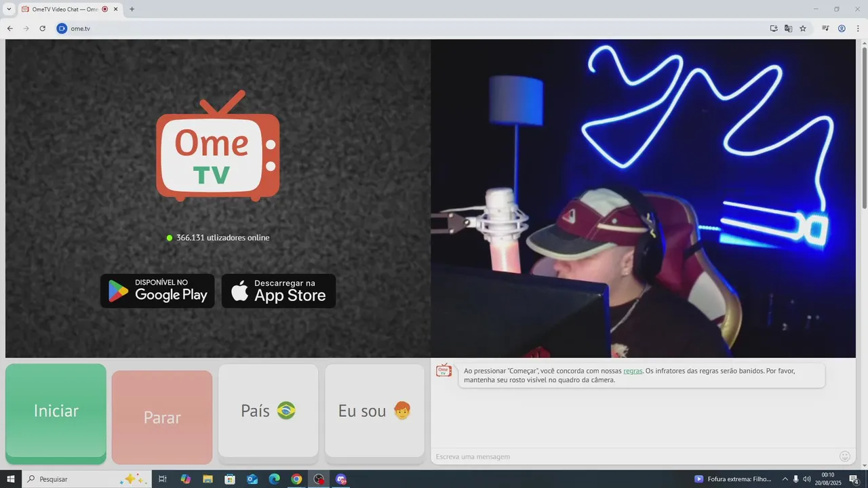Reload the ome.tv page
This screenshot has height=488, width=868.
pyautogui.click(x=42, y=28)
